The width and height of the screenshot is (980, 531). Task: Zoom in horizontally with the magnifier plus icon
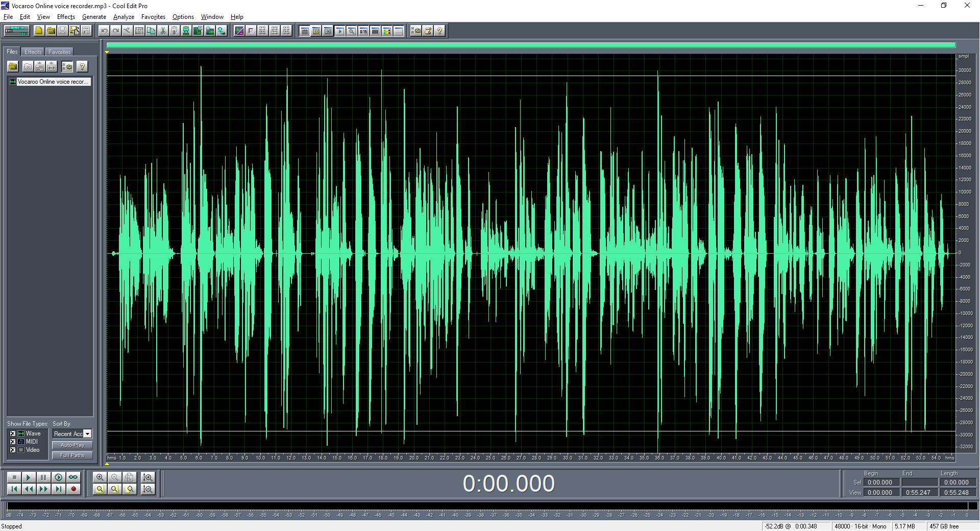pos(100,477)
